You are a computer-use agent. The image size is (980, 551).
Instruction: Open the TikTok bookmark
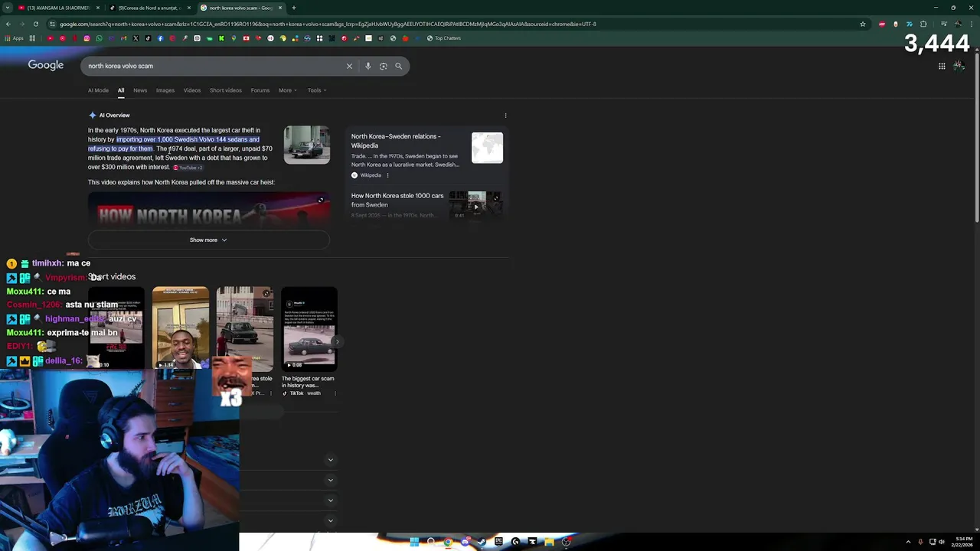tap(148, 38)
